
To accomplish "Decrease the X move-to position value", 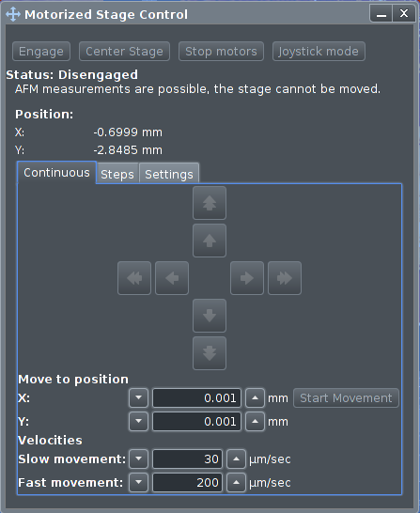I will tap(139, 397).
